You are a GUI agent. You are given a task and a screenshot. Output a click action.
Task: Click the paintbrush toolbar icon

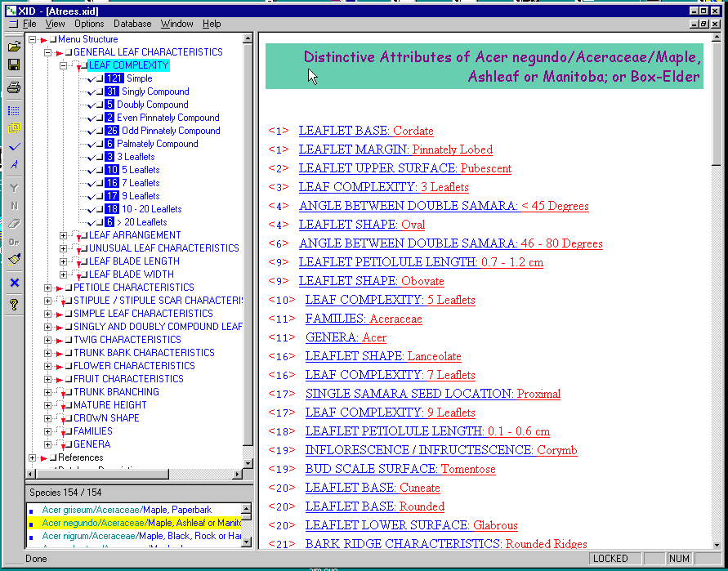14,260
